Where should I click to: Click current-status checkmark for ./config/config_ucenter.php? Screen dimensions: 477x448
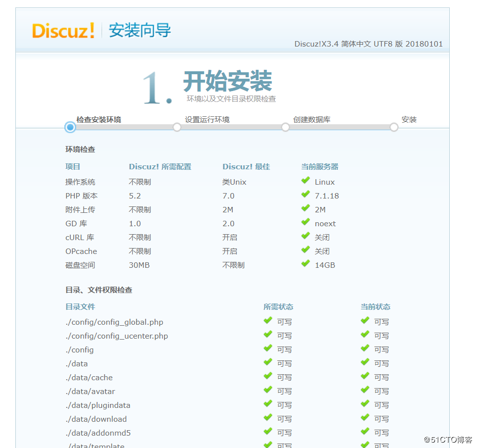click(x=365, y=335)
